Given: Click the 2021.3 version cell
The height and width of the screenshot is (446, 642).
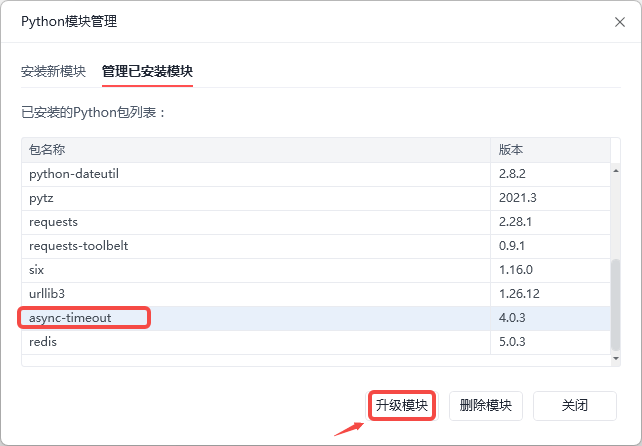Looking at the screenshot, I should [x=518, y=198].
